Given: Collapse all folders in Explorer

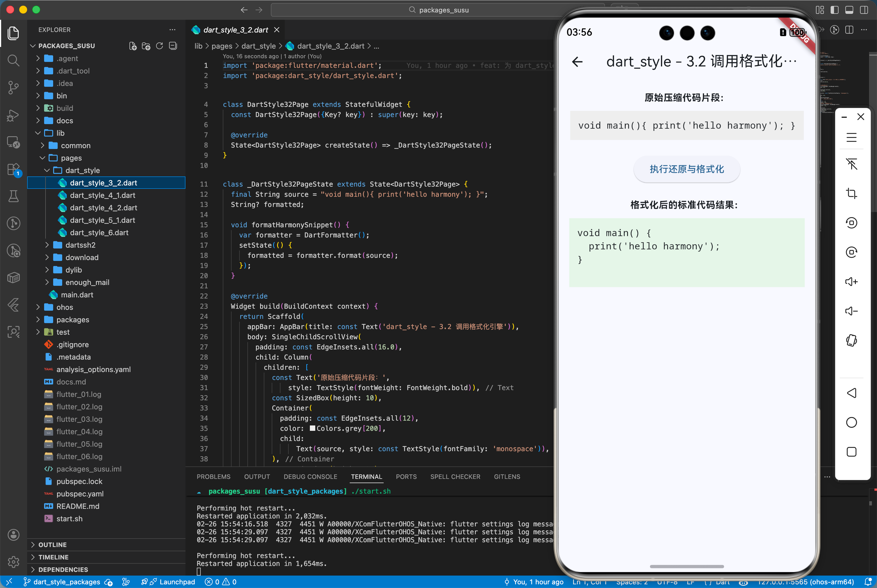Looking at the screenshot, I should click(x=173, y=46).
